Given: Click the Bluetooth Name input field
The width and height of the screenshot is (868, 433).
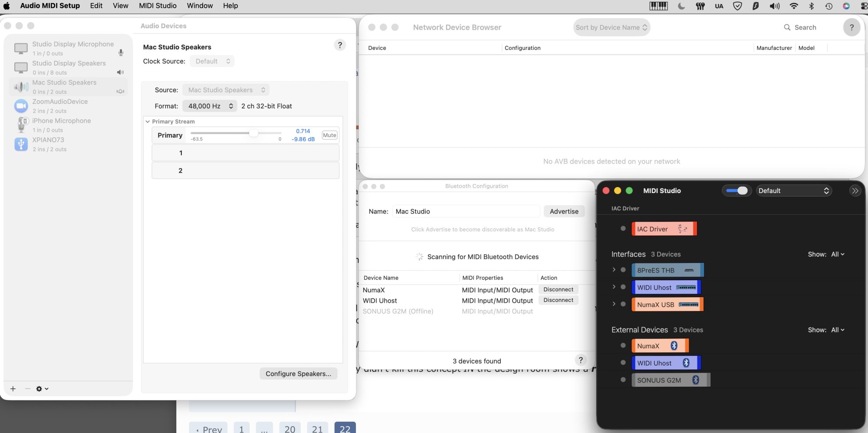Looking at the screenshot, I should [x=466, y=211].
